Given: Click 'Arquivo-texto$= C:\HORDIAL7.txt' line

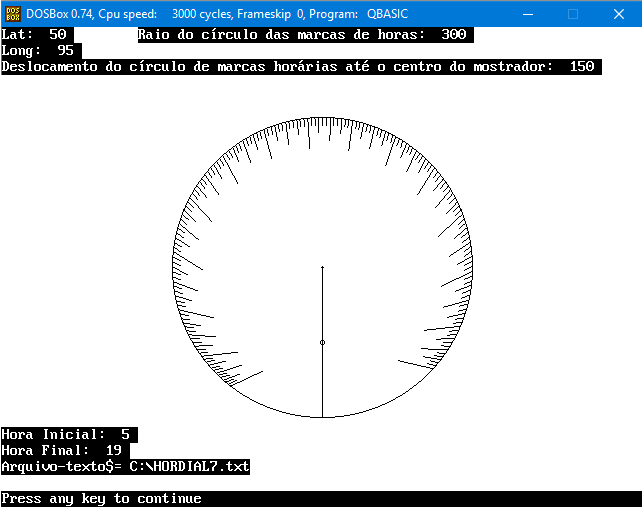Looking at the screenshot, I should point(125,466).
